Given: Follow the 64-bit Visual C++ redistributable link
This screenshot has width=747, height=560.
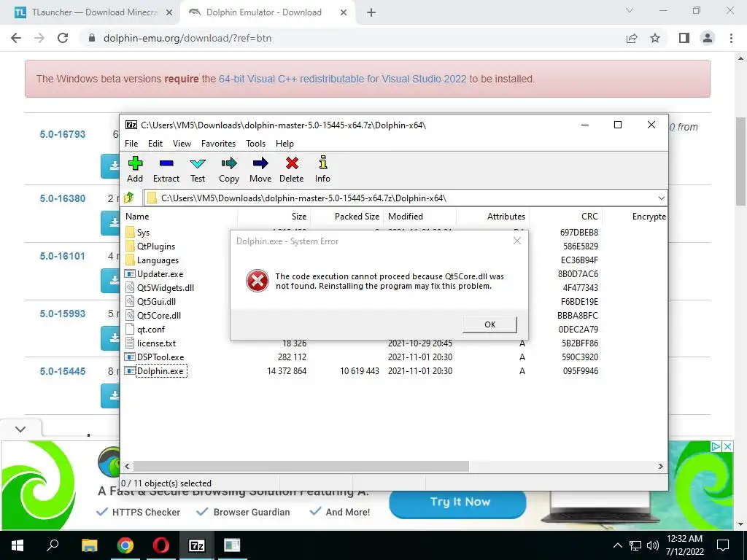Looking at the screenshot, I should pyautogui.click(x=342, y=79).
